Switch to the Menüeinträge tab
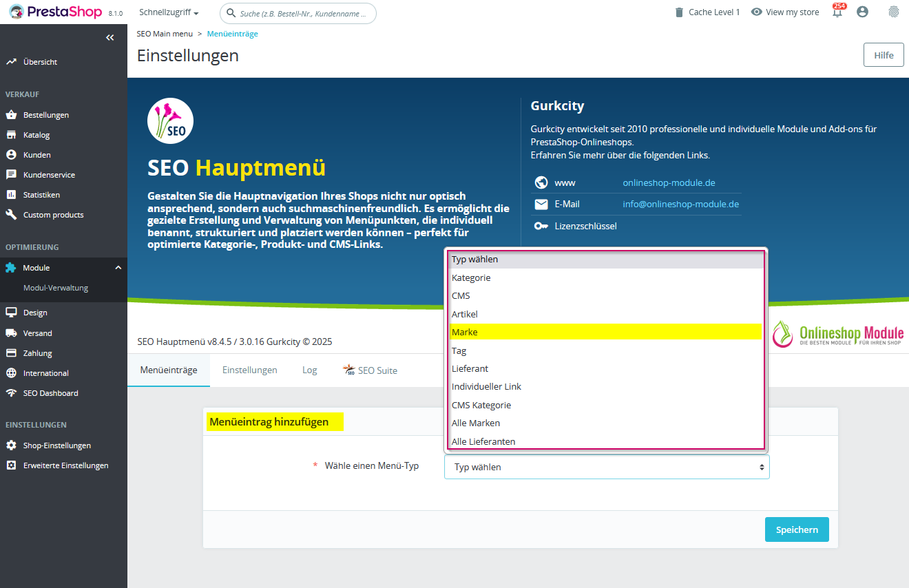Viewport: 909px width, 588px height. [x=169, y=370]
